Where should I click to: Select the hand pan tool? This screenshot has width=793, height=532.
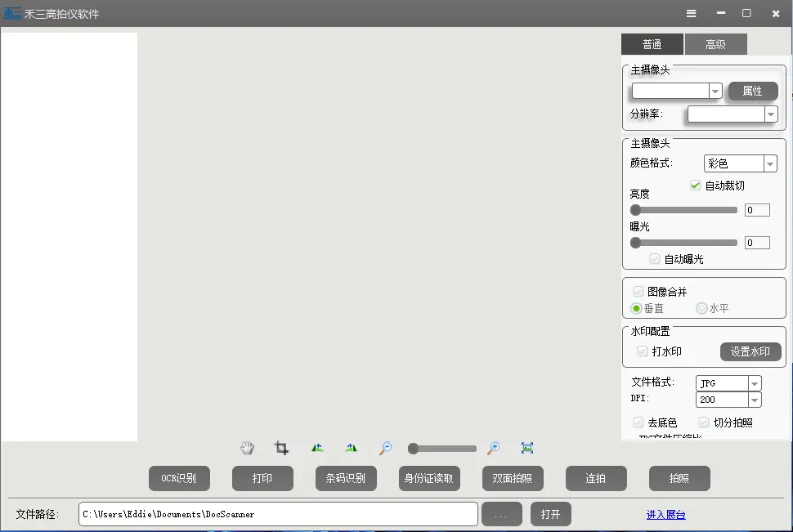click(x=247, y=448)
